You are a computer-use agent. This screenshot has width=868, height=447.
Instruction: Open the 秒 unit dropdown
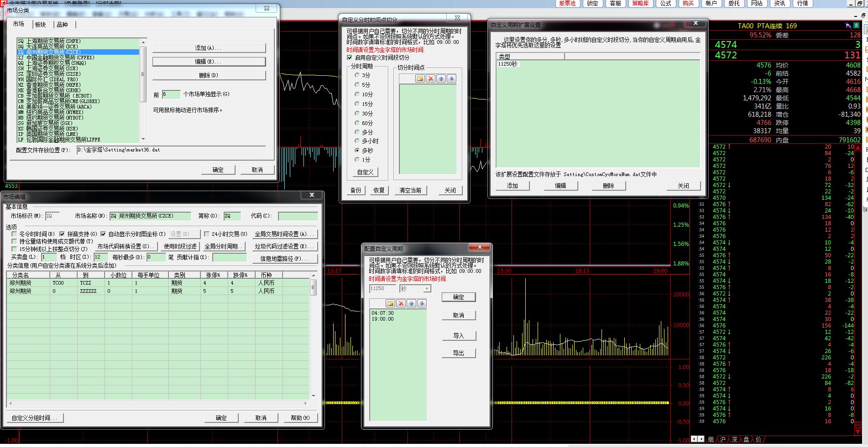(x=427, y=289)
